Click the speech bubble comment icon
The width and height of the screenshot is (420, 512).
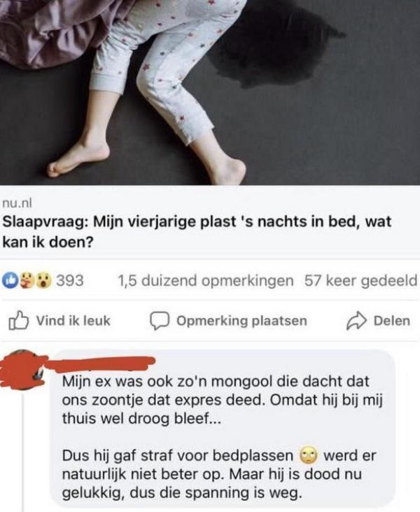click(x=160, y=321)
